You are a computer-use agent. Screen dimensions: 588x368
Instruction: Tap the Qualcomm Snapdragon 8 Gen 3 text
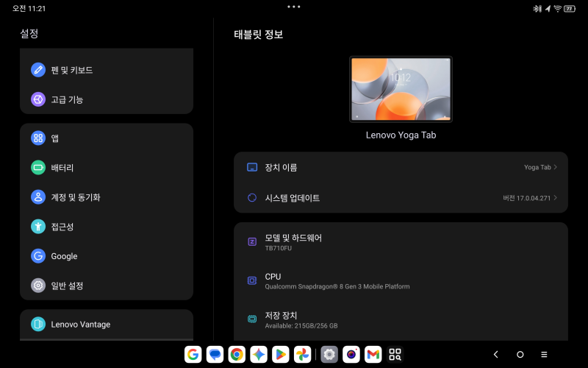click(x=337, y=286)
